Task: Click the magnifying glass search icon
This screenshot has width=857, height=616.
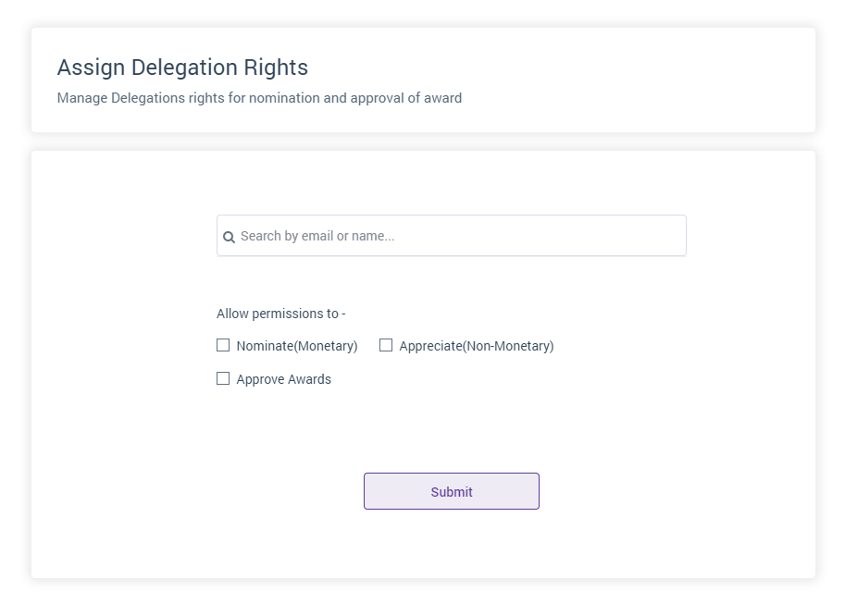Action: pos(229,237)
